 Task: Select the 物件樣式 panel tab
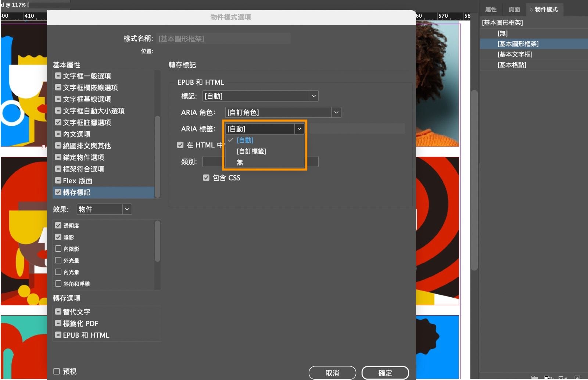544,10
